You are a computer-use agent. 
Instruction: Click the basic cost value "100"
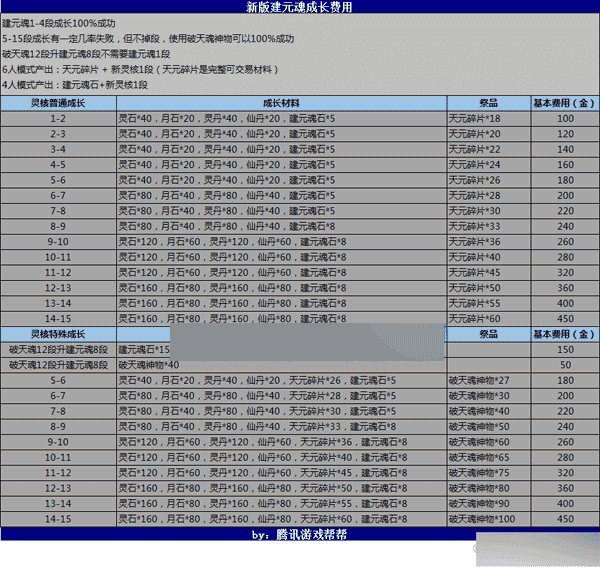pos(565,119)
